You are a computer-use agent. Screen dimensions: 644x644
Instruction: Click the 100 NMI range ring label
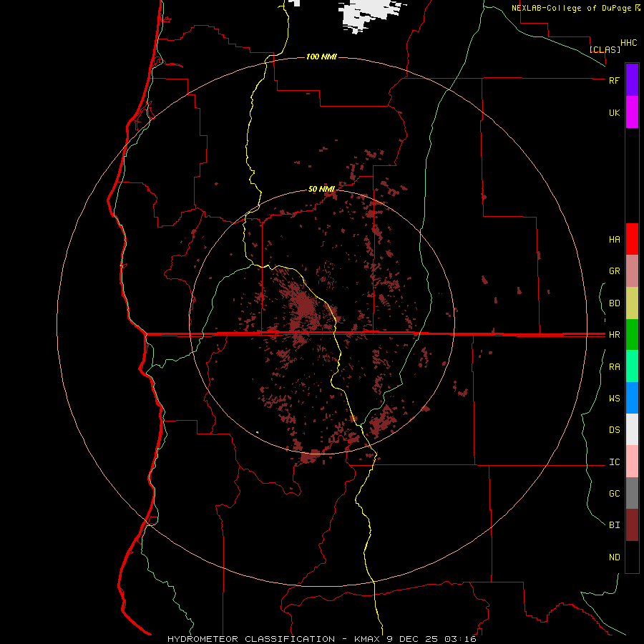pos(321,57)
